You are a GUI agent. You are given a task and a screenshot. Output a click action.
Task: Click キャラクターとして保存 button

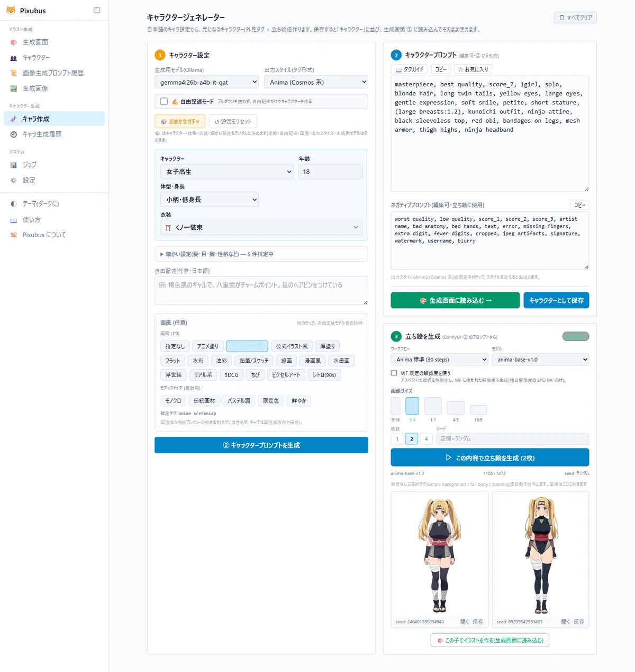556,300
